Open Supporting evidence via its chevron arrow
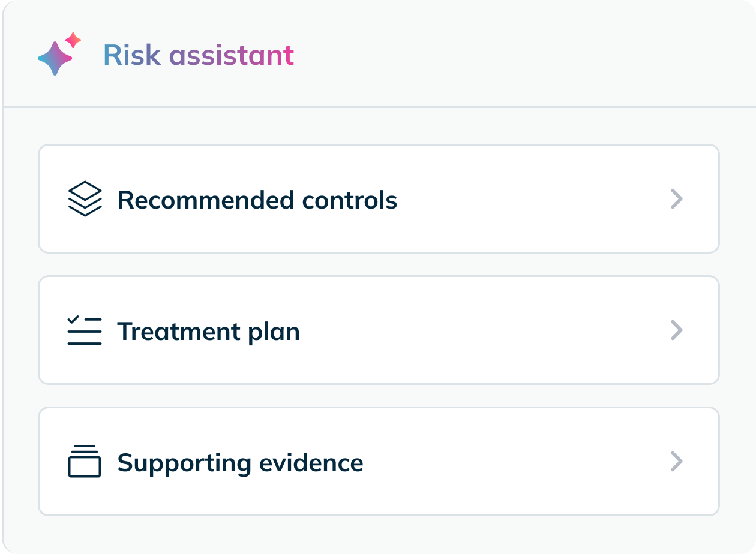The width and height of the screenshot is (756, 554). [676, 461]
